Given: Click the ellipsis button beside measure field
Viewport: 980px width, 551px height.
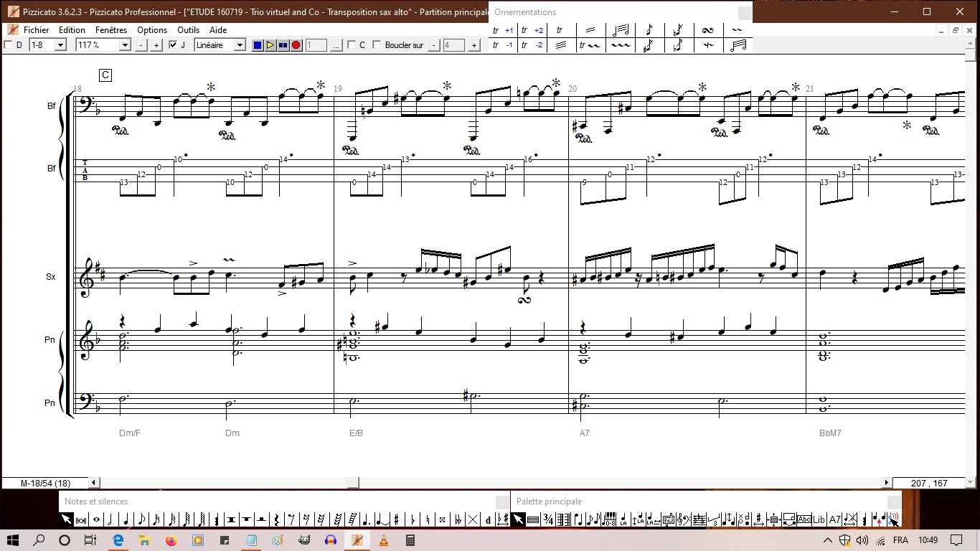Looking at the screenshot, I should tap(336, 45).
